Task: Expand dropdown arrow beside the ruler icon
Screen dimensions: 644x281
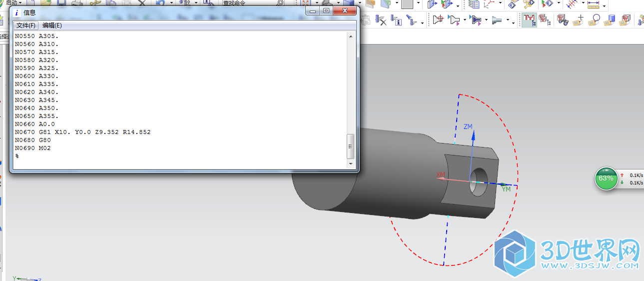Action: pyautogui.click(x=605, y=5)
